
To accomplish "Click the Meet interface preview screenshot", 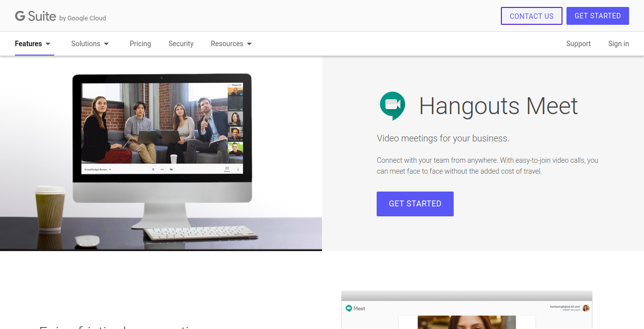I will 467,310.
